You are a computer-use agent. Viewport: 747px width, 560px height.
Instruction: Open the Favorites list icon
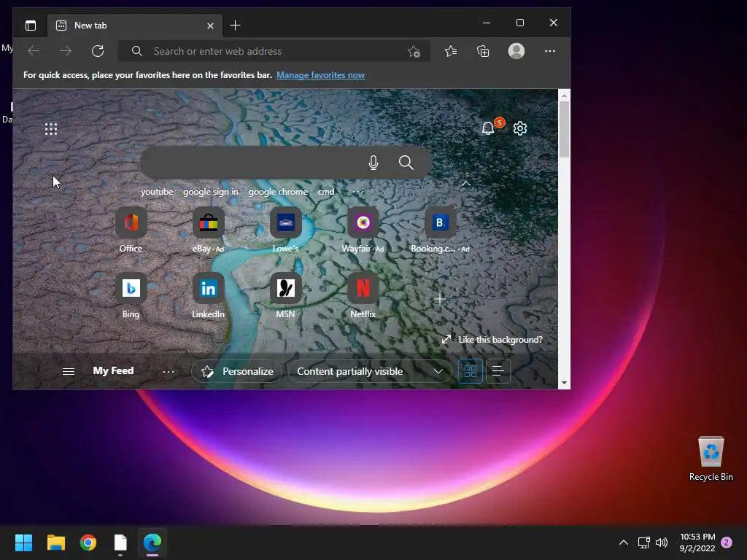point(451,51)
